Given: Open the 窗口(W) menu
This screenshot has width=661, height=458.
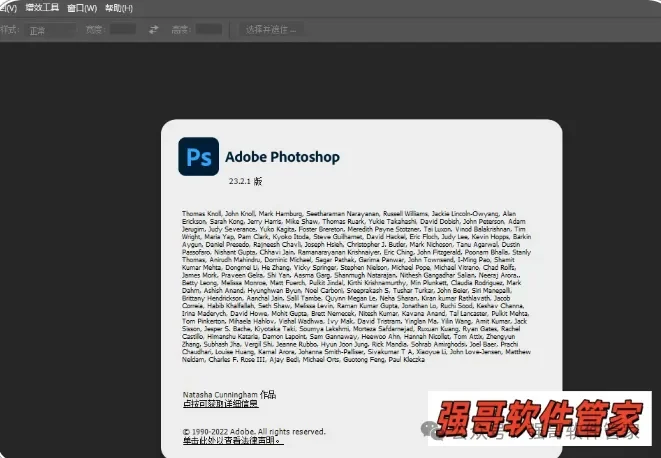Looking at the screenshot, I should [82, 8].
